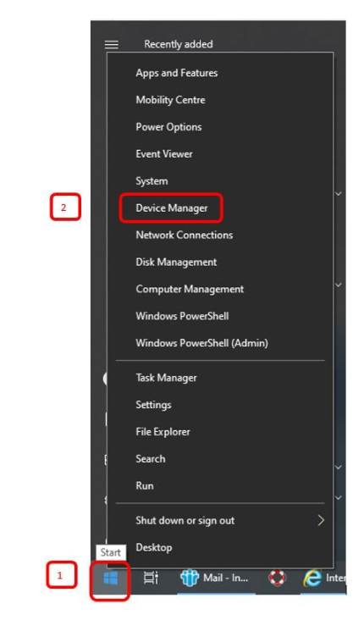Screen dimensions: 364x620
Task: Open Task View from the taskbar
Action: point(151,578)
